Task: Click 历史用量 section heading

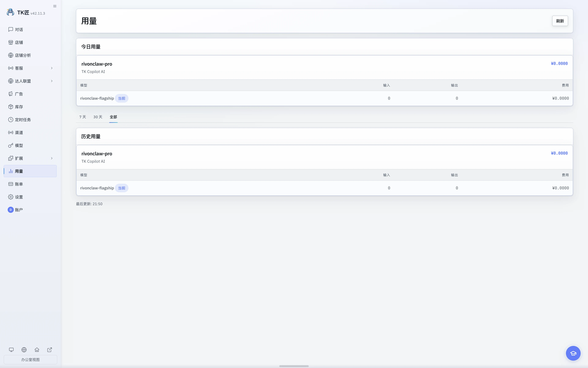Action: (91, 136)
